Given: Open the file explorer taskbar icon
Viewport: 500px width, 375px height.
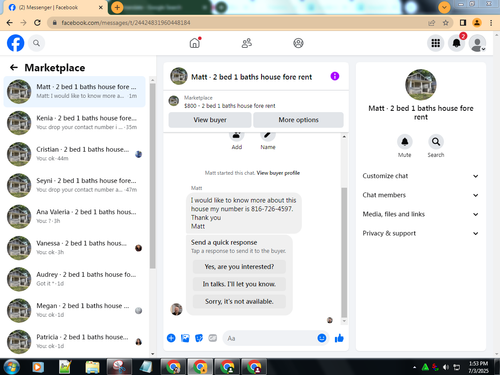Looking at the screenshot, I should 92,367.
